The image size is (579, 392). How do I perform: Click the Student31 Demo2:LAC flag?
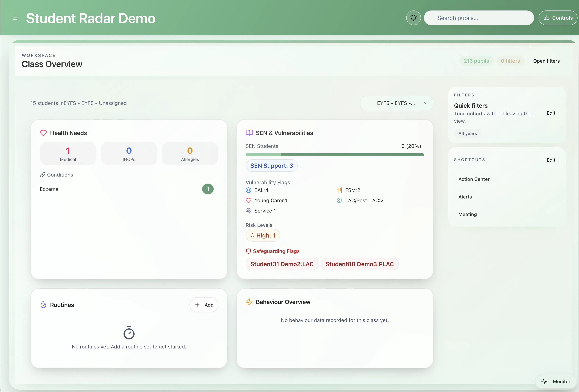282,264
